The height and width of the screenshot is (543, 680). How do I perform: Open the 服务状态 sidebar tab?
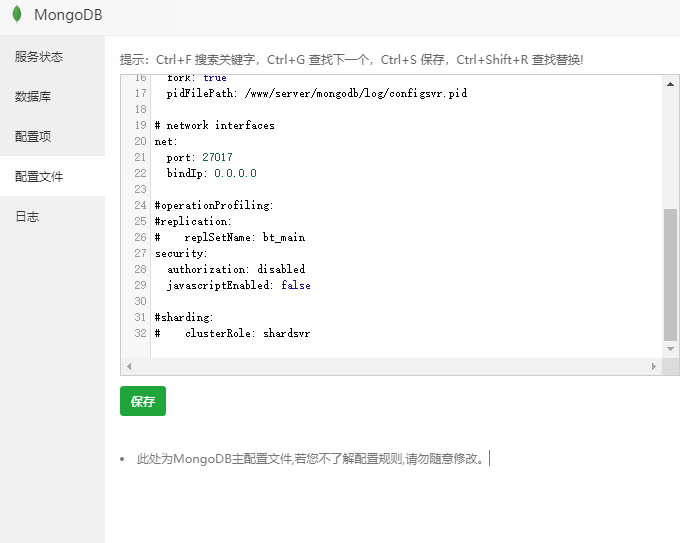coord(52,56)
